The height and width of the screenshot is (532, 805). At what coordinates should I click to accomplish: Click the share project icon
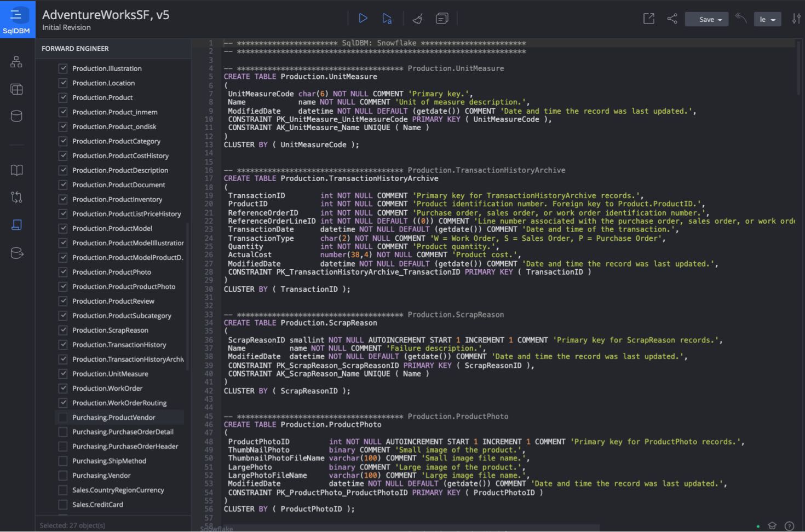672,19
